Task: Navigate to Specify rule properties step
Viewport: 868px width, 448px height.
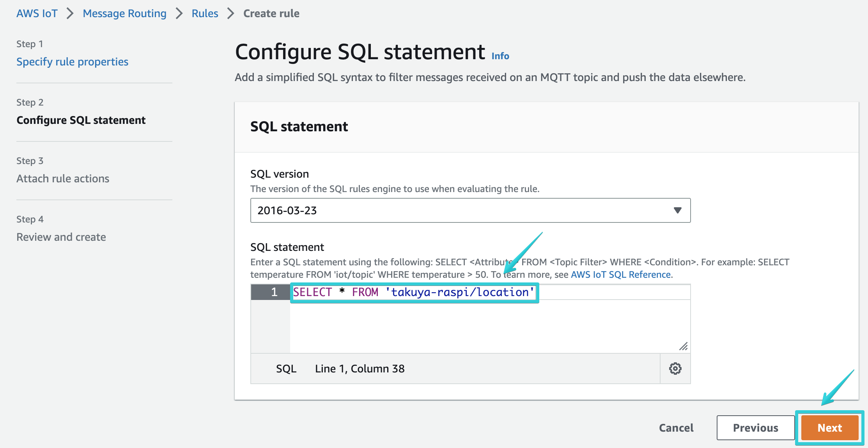Action: (72, 61)
